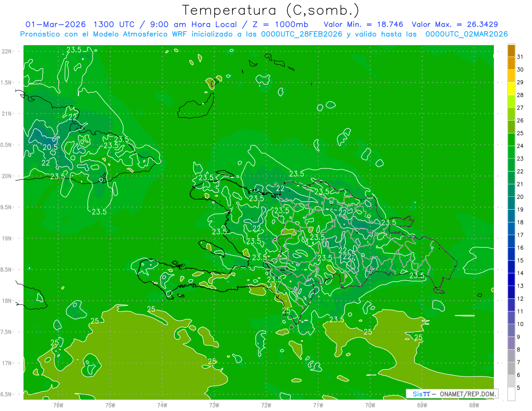This screenshot has height=411, width=532.
Task: Click the 'Temperatura (C,somb.)' map title
Action: click(x=271, y=11)
